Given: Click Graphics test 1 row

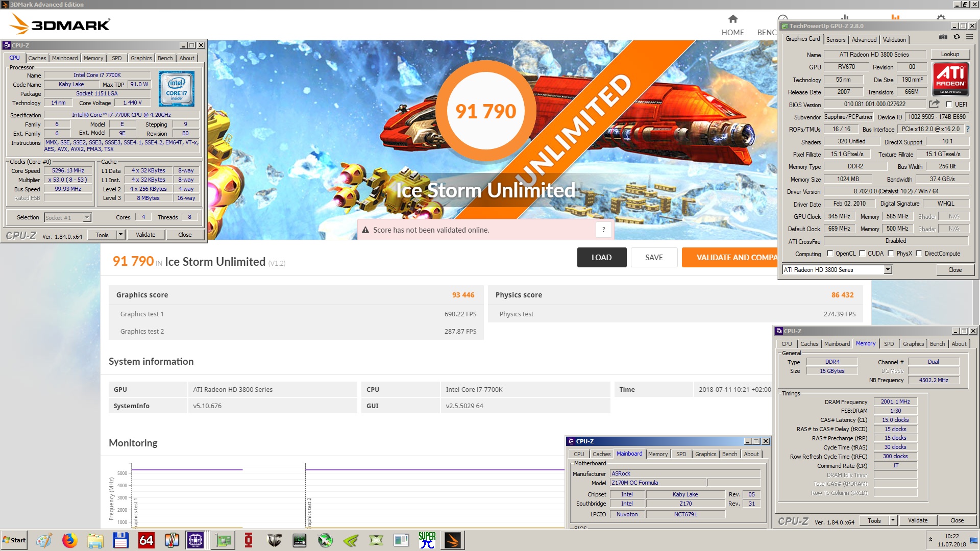Looking at the screenshot, I should pos(296,314).
